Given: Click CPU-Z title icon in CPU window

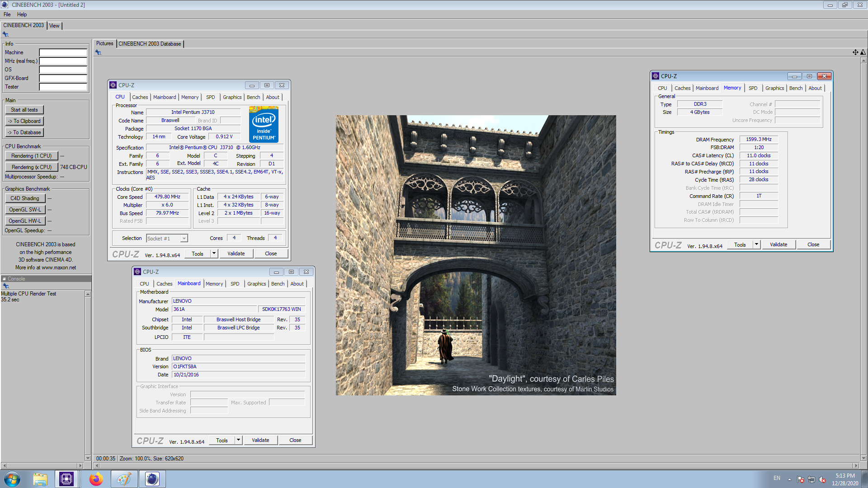Looking at the screenshot, I should pos(113,85).
